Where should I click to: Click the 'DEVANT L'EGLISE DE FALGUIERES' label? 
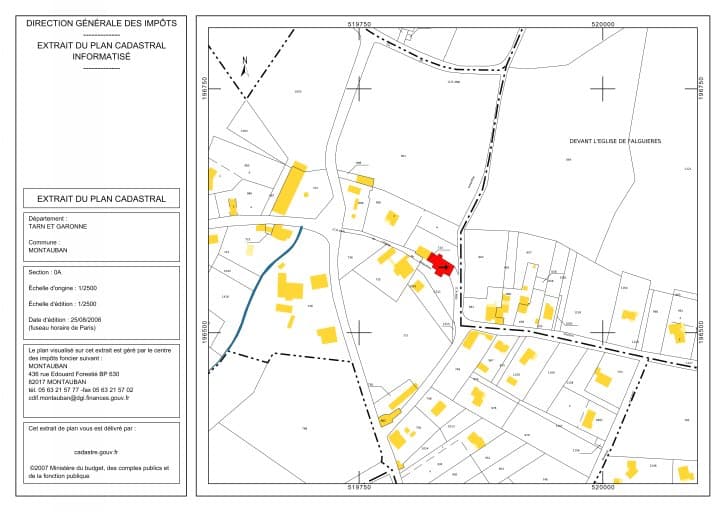615,141
